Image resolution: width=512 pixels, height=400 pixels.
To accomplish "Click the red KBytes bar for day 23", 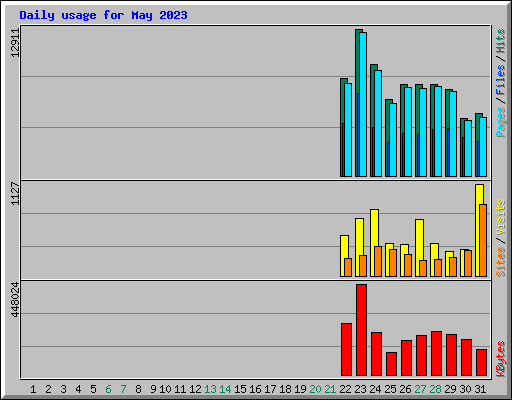I will point(361,330).
